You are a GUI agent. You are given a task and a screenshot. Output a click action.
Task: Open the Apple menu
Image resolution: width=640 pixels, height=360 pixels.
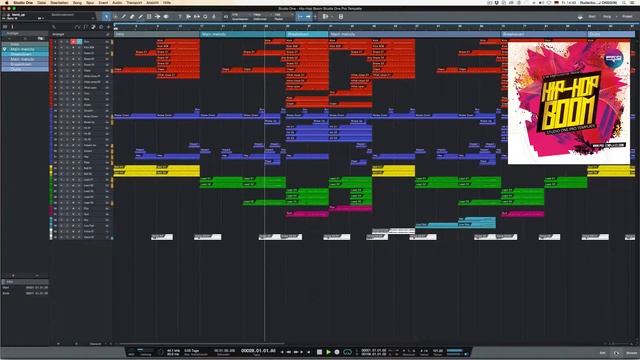6,2
